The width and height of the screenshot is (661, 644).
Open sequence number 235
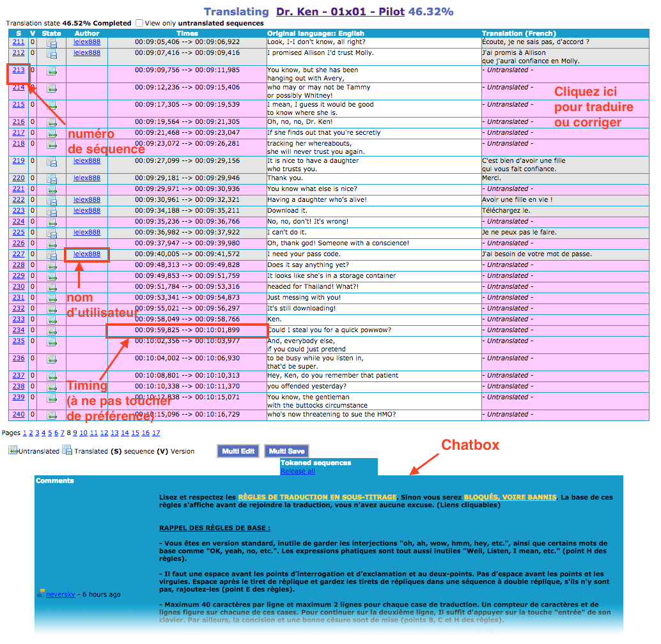(x=19, y=341)
